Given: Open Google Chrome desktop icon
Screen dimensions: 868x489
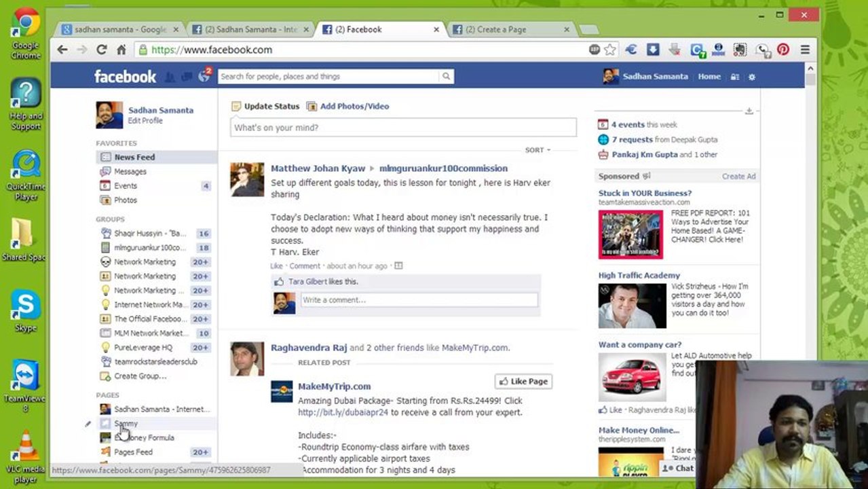Looking at the screenshot, I should [x=26, y=33].
